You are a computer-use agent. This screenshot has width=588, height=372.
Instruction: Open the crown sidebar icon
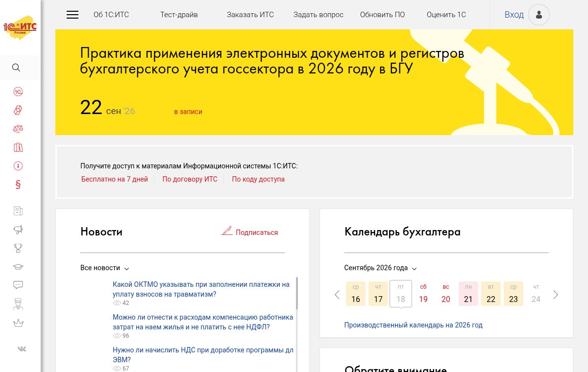click(18, 323)
